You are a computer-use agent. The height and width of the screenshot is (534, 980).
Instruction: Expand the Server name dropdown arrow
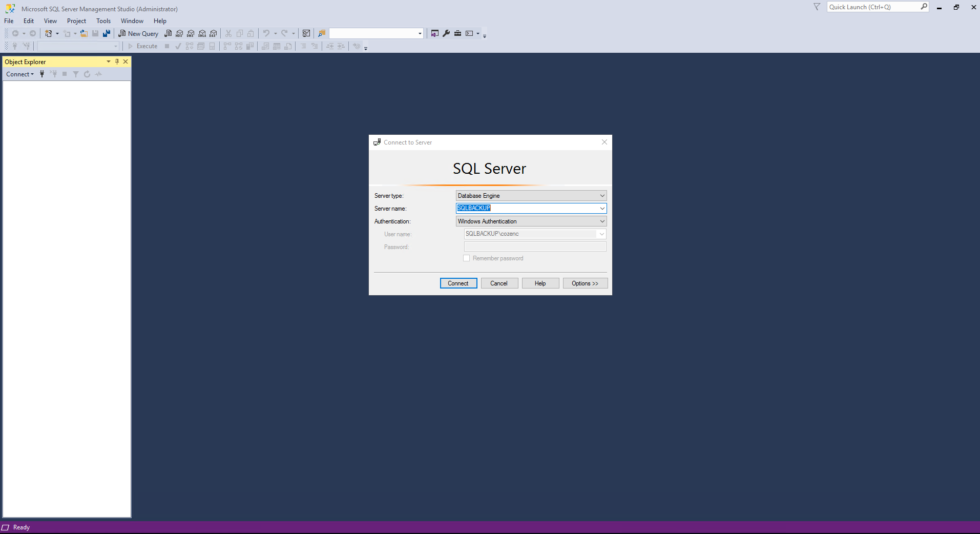click(602, 209)
